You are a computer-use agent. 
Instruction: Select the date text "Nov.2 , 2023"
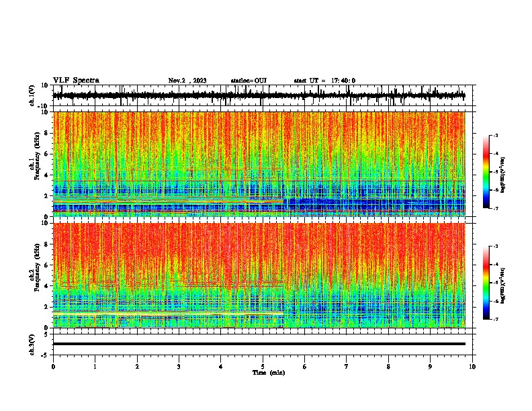[x=187, y=81]
